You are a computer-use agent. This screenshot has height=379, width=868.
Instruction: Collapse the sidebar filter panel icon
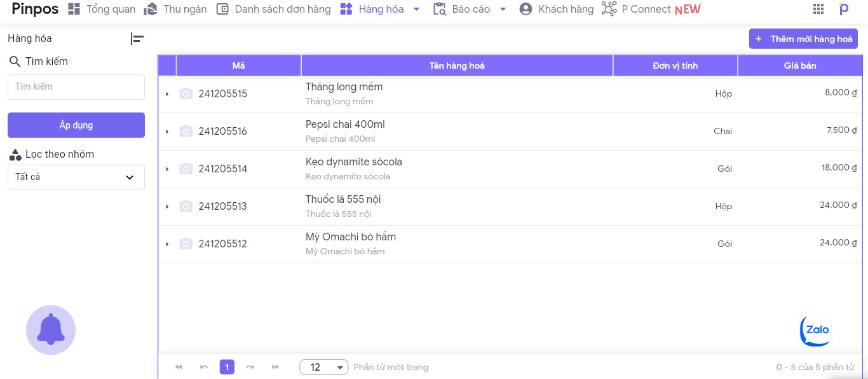(x=137, y=39)
